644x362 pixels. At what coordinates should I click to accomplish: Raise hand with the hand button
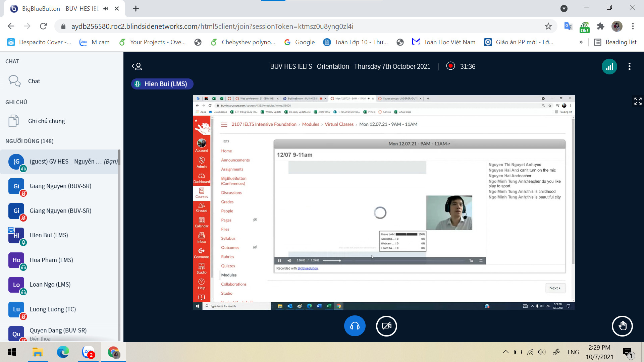pyautogui.click(x=622, y=326)
